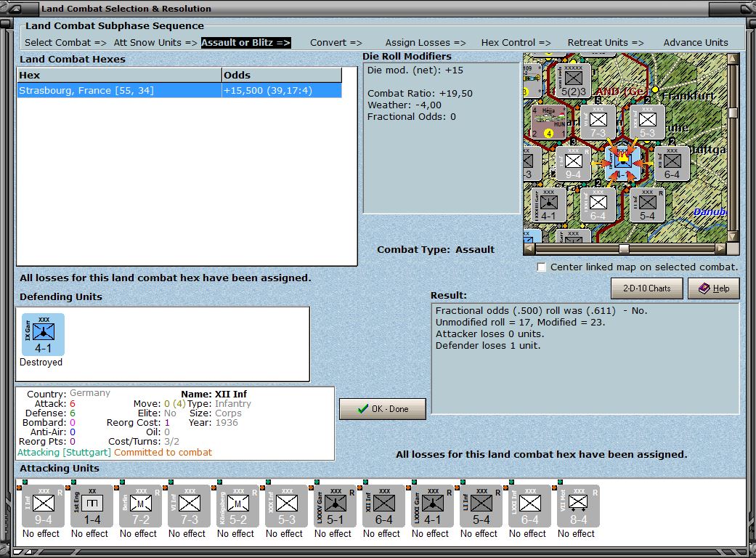This screenshot has height=558, width=756.
Task: Click map scroll down arrow
Action: tap(733, 237)
